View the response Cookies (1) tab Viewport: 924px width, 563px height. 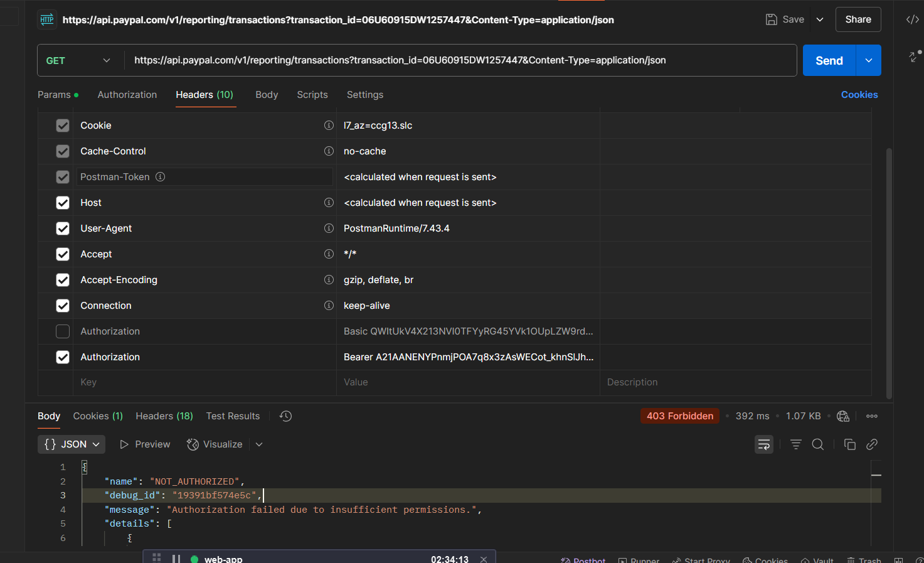(98, 416)
